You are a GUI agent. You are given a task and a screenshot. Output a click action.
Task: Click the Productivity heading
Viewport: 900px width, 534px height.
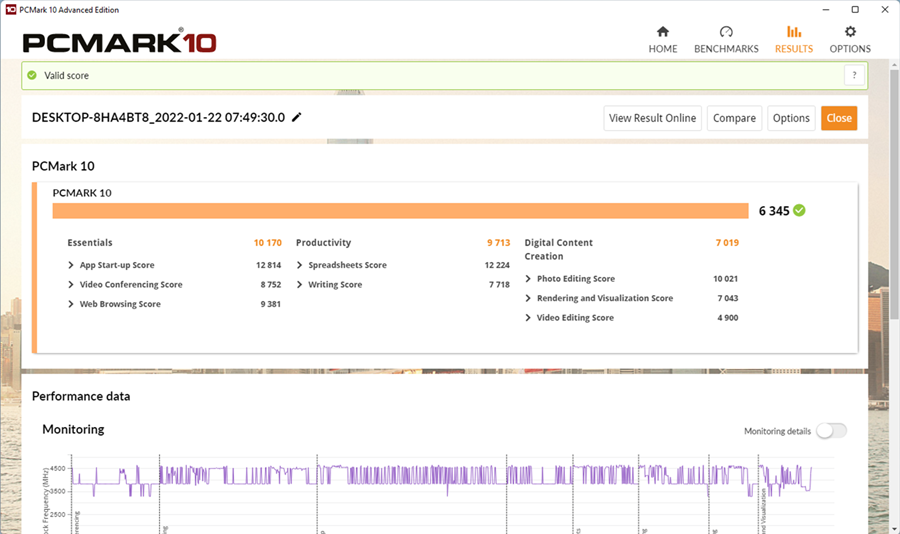click(323, 243)
